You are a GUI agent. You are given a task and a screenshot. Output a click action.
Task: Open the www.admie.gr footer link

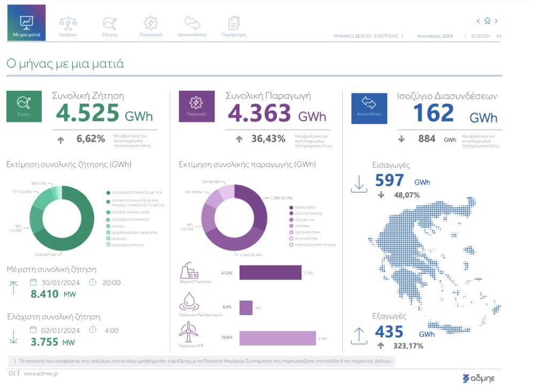tap(41, 373)
